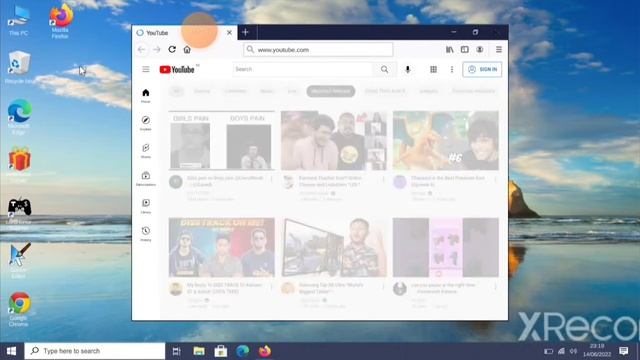The width and height of the screenshot is (640, 360).
Task: Go back with Firefox's back arrow
Action: click(x=142, y=49)
